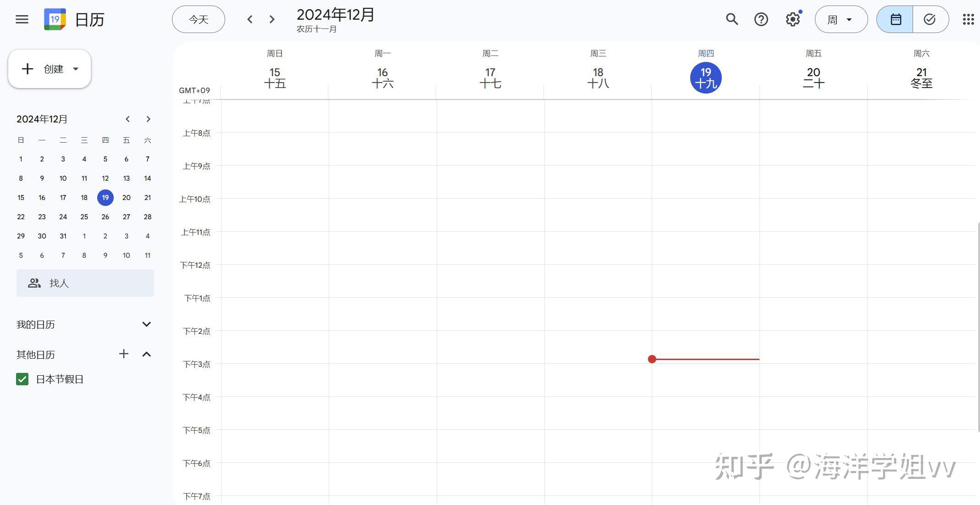Click the 今天 button

199,19
